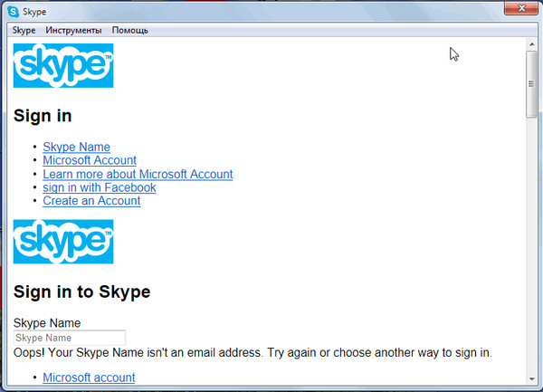The image size is (543, 392).
Task: Click the second Skype logo above Sign in to Skype
Action: [x=63, y=242]
